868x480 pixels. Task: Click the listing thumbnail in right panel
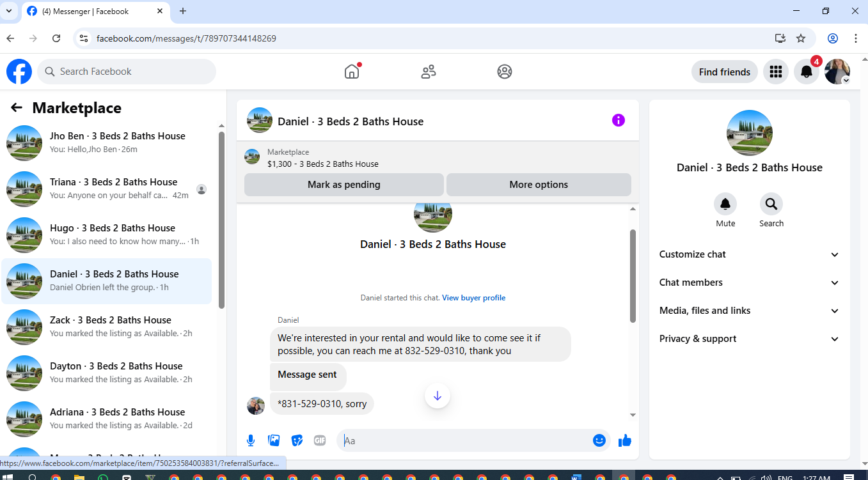click(x=750, y=133)
